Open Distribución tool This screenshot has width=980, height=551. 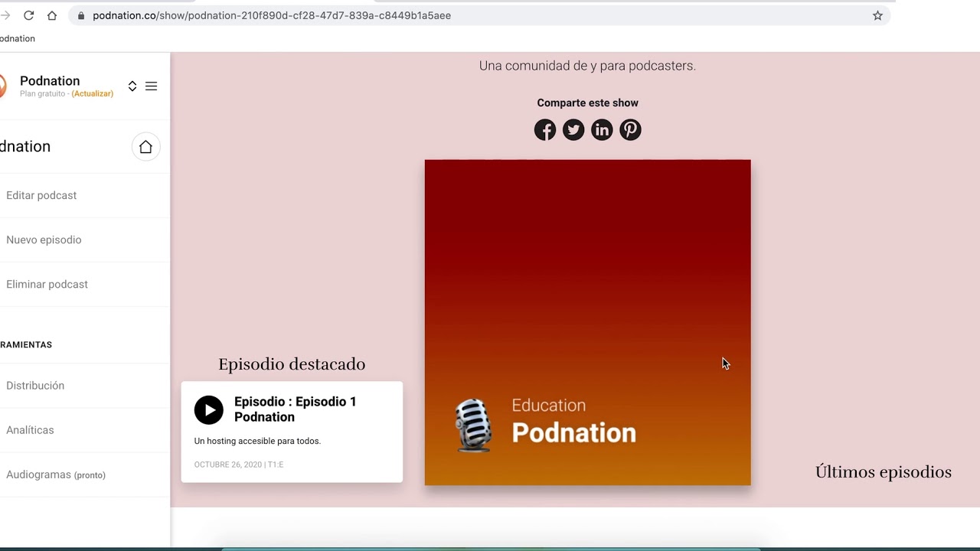[x=35, y=386]
